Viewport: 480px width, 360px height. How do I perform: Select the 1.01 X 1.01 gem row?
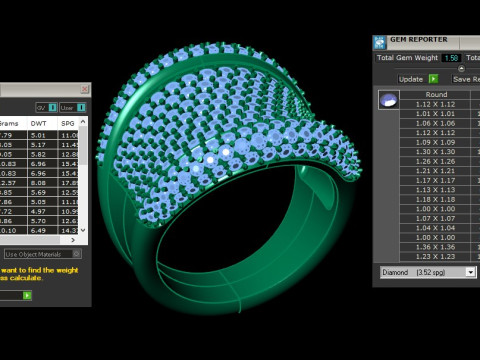click(x=435, y=114)
